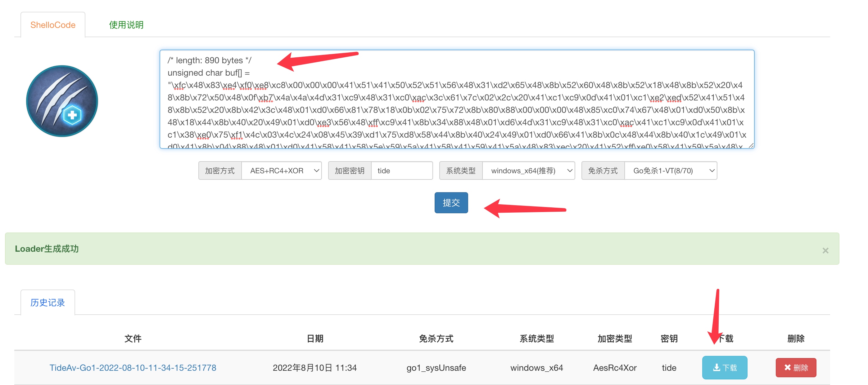Click the 免杀方式 table column header

coord(436,338)
